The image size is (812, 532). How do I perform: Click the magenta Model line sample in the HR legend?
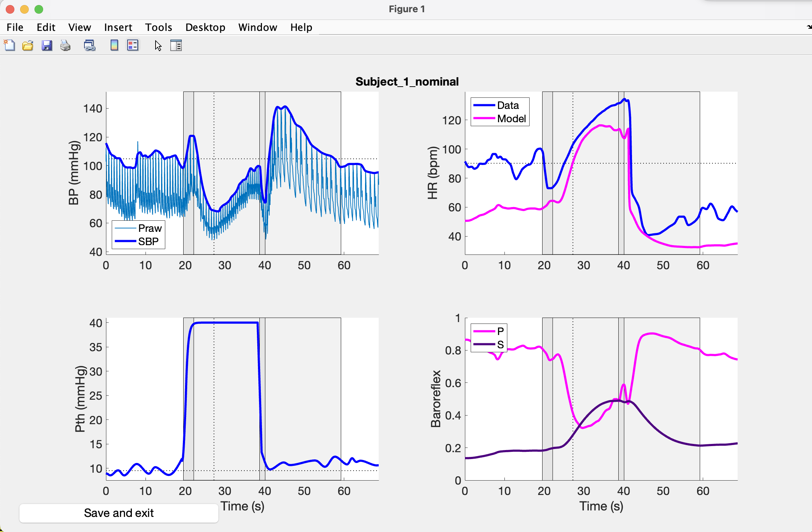tap(484, 119)
